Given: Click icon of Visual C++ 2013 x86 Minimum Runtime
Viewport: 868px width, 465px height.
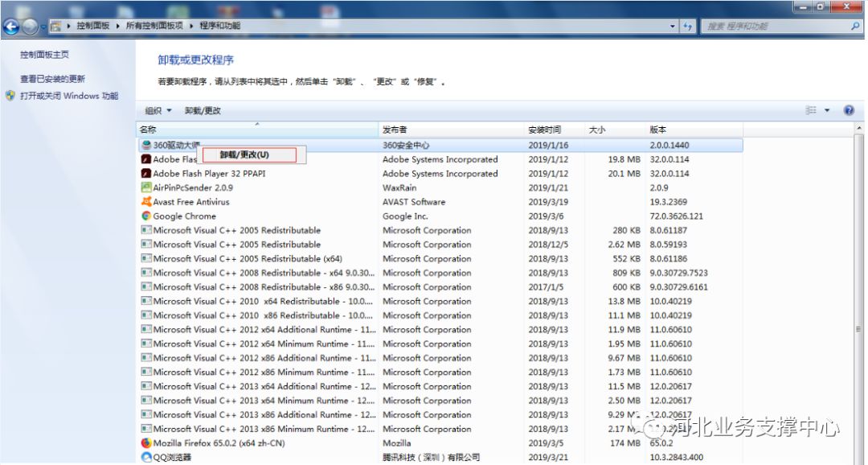Looking at the screenshot, I should [x=146, y=429].
